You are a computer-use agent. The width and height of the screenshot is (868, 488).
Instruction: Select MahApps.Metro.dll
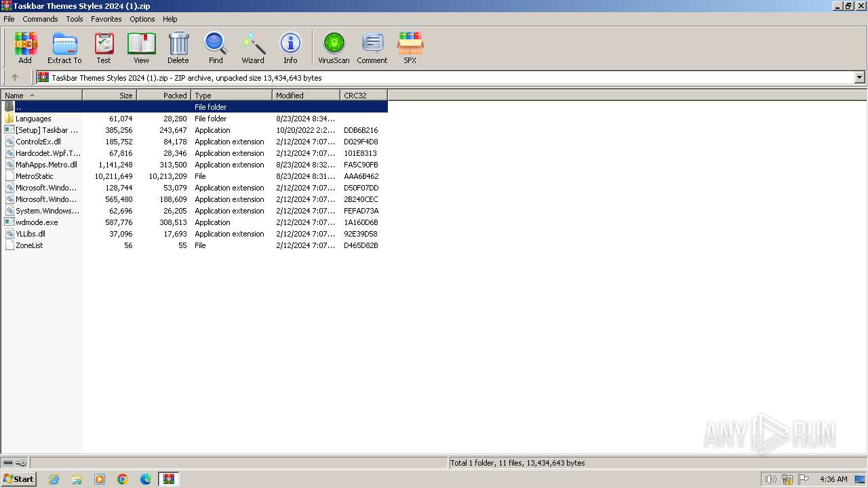click(195, 165)
